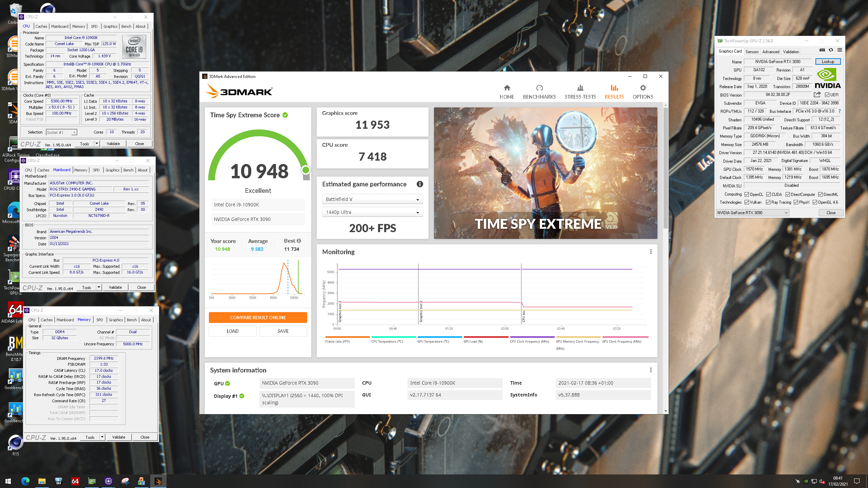Open STRESS TESTS in 3DMark

pyautogui.click(x=580, y=92)
